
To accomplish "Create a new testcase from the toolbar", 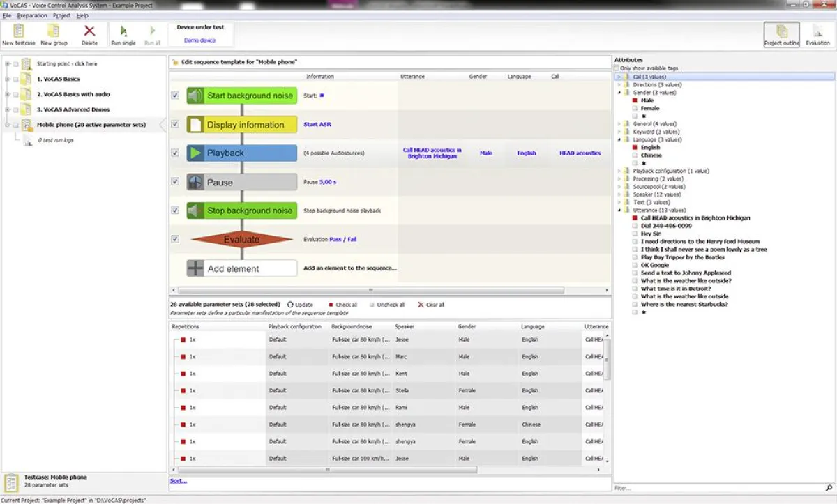I will point(19,35).
